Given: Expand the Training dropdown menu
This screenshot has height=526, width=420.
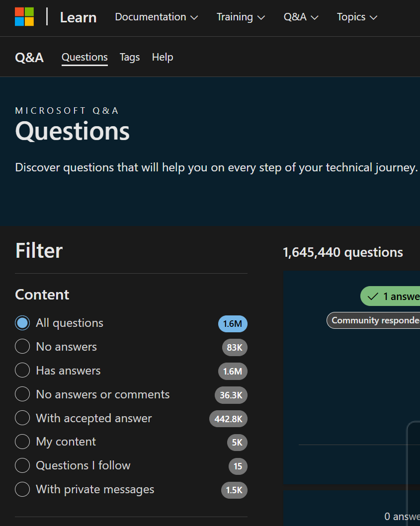Looking at the screenshot, I should coord(241,17).
